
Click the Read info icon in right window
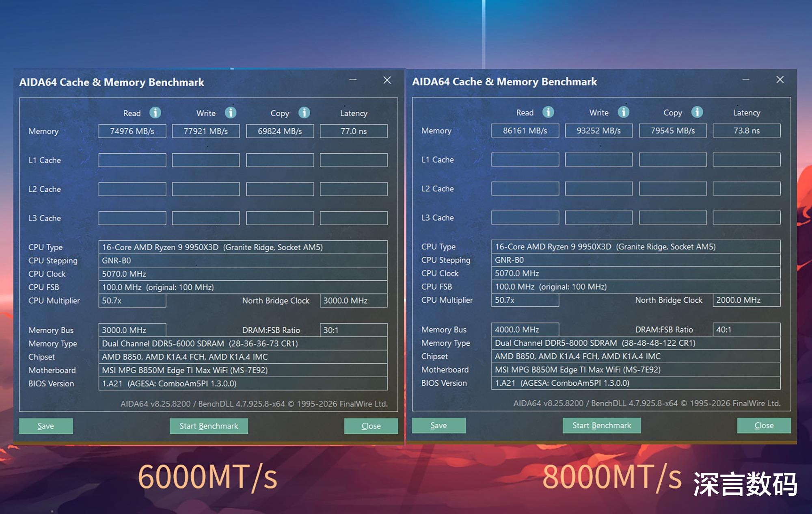(x=548, y=112)
